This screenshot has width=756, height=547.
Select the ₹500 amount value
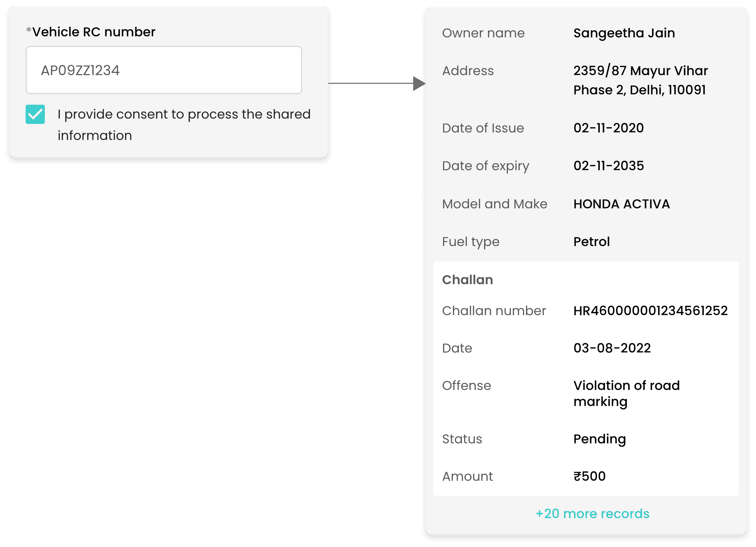coord(590,476)
